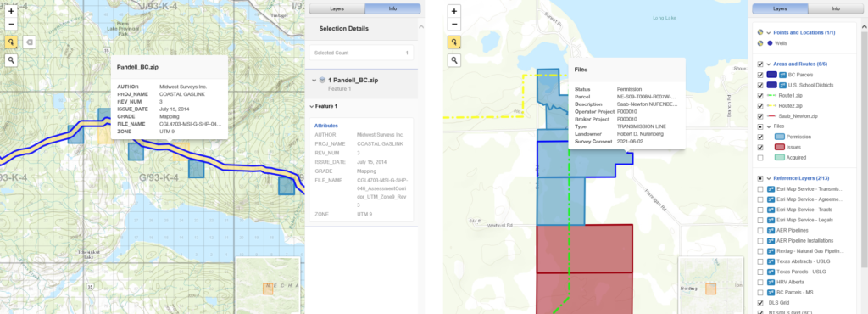The image size is (868, 314).
Task: Open the Attributes link under Feature 1
Action: pos(326,126)
